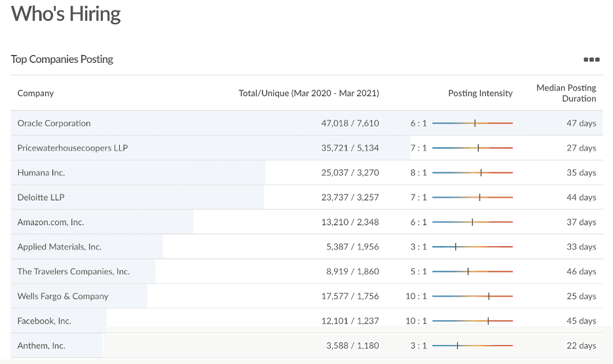Click the Who's Hiring page heading
This screenshot has width=613, height=364.
click(x=65, y=14)
